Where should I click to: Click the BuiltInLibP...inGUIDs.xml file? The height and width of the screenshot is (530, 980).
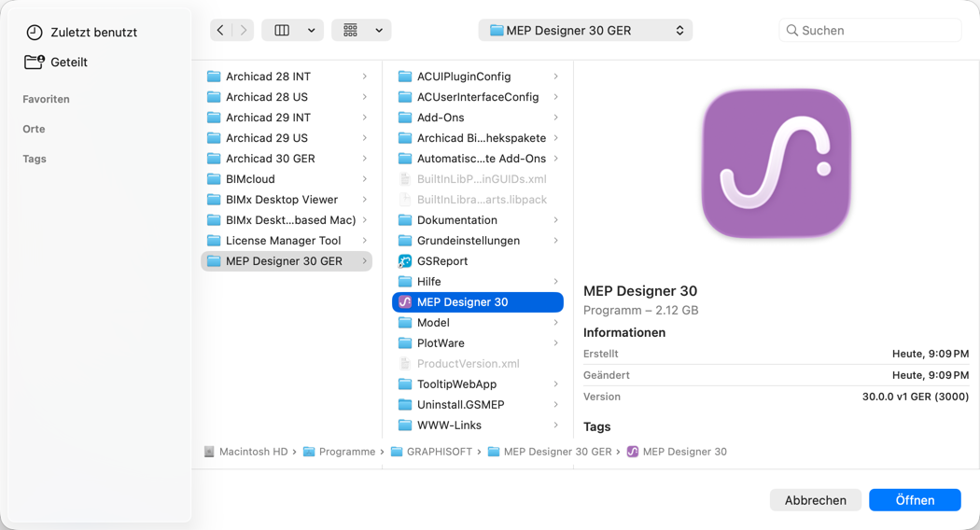478,179
